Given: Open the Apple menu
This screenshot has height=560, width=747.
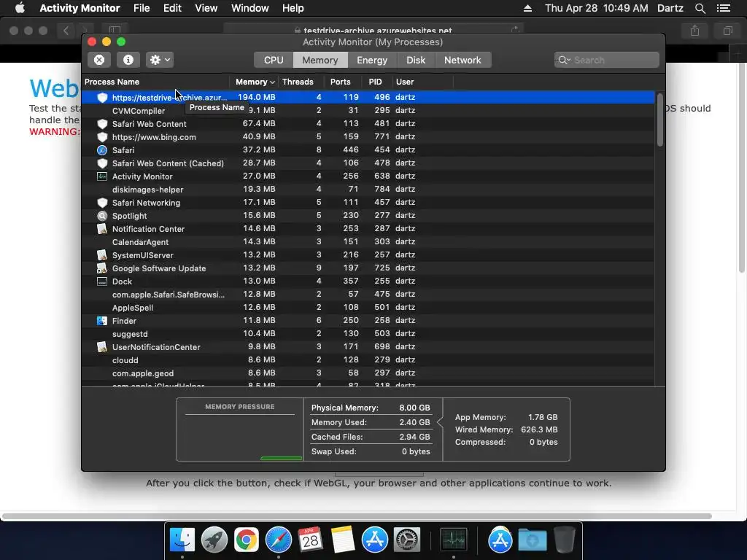Looking at the screenshot, I should pyautogui.click(x=20, y=8).
